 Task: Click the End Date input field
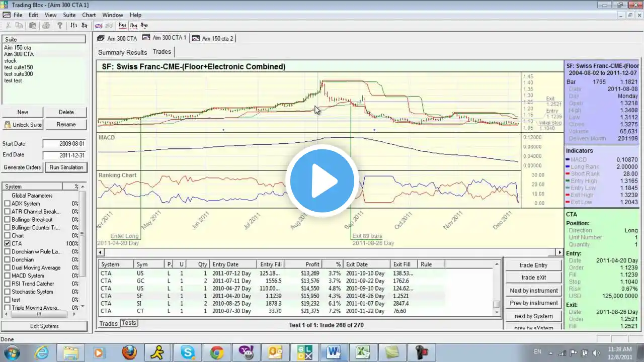(x=65, y=155)
